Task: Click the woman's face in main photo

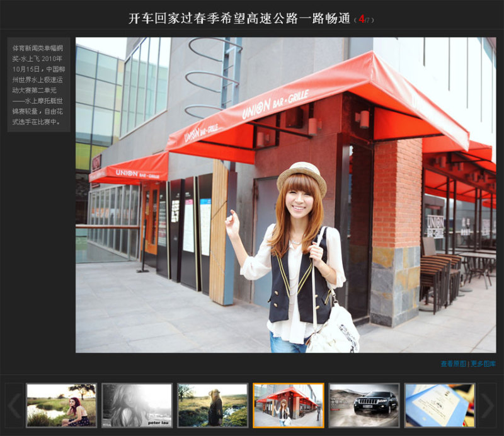Action: [x=299, y=202]
